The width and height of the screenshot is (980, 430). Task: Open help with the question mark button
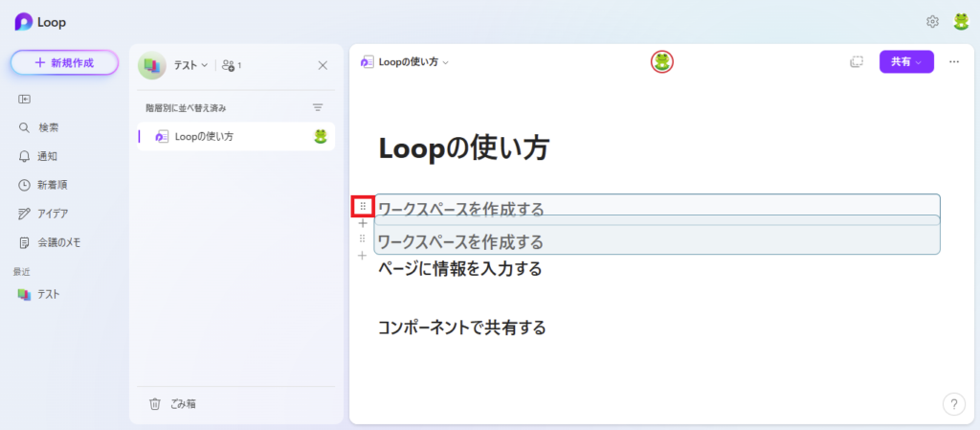[x=954, y=404]
